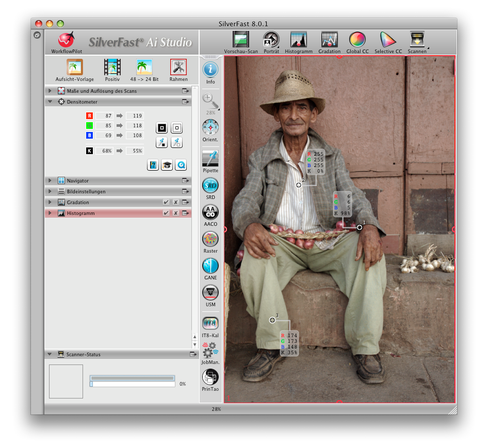Open the Gradation tool in toolbar

tap(329, 40)
